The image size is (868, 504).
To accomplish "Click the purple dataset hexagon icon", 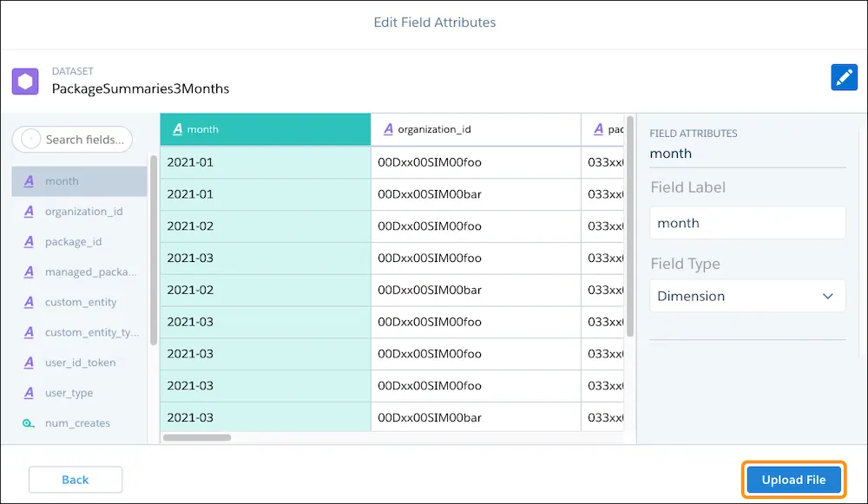I will tap(25, 82).
